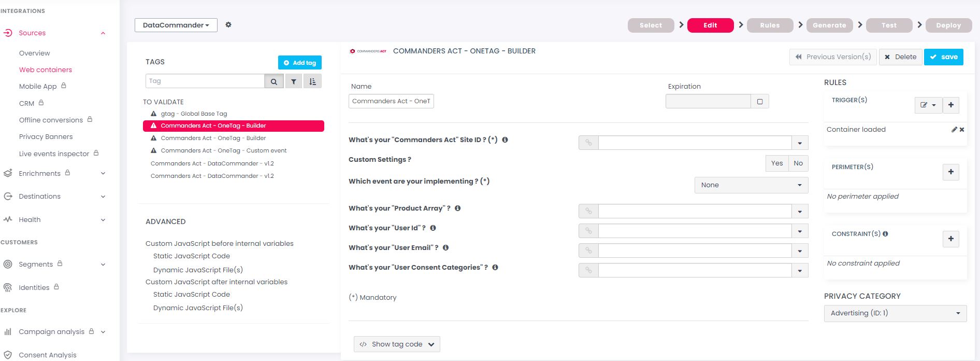Open User Consent Categories dropdown arrow
980x361 pixels.
click(800, 270)
